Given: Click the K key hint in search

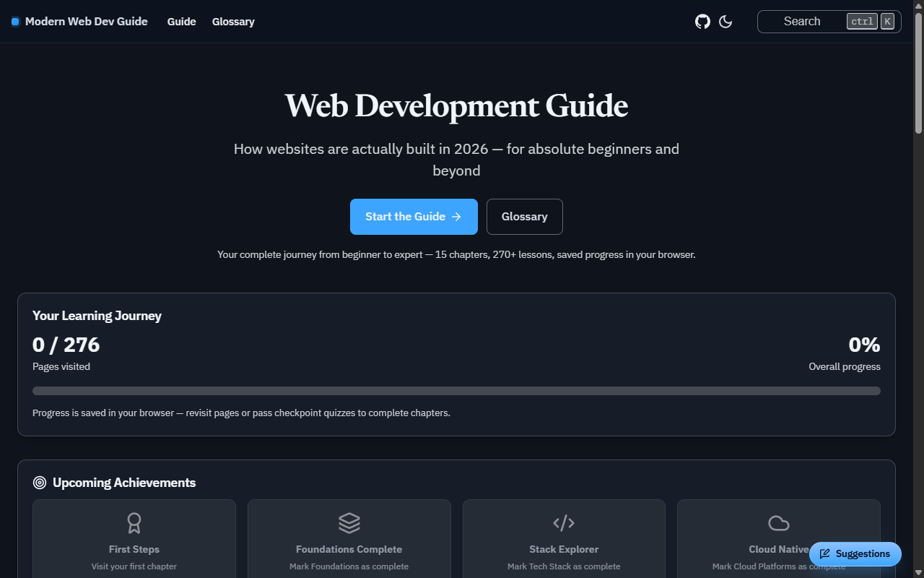Looking at the screenshot, I should coord(887,22).
